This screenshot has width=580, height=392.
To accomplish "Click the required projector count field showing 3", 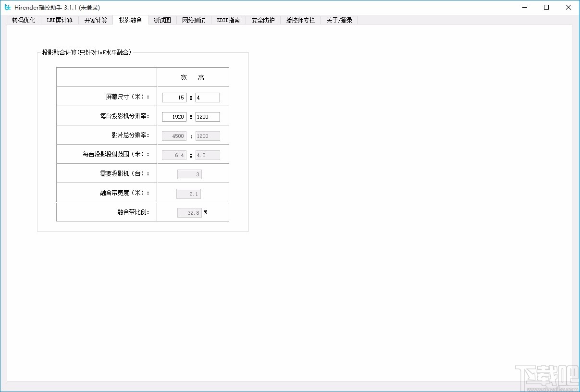I will (x=189, y=174).
